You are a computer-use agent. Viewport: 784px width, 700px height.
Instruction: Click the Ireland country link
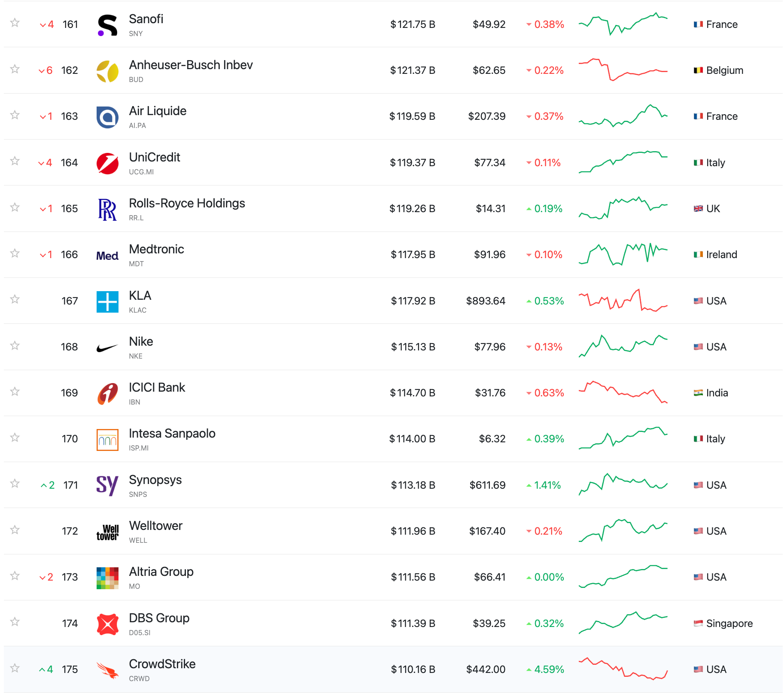pos(721,255)
